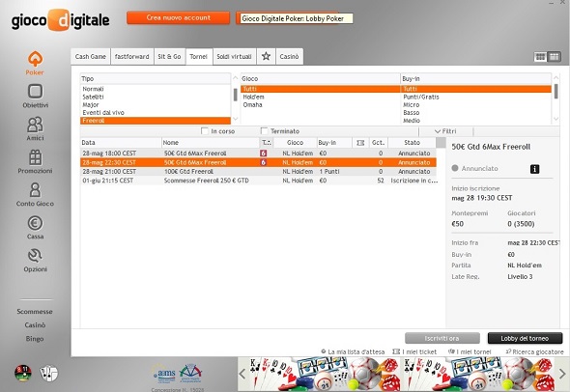Sort by Nome column header
This screenshot has height=392, width=570.
[x=211, y=143]
